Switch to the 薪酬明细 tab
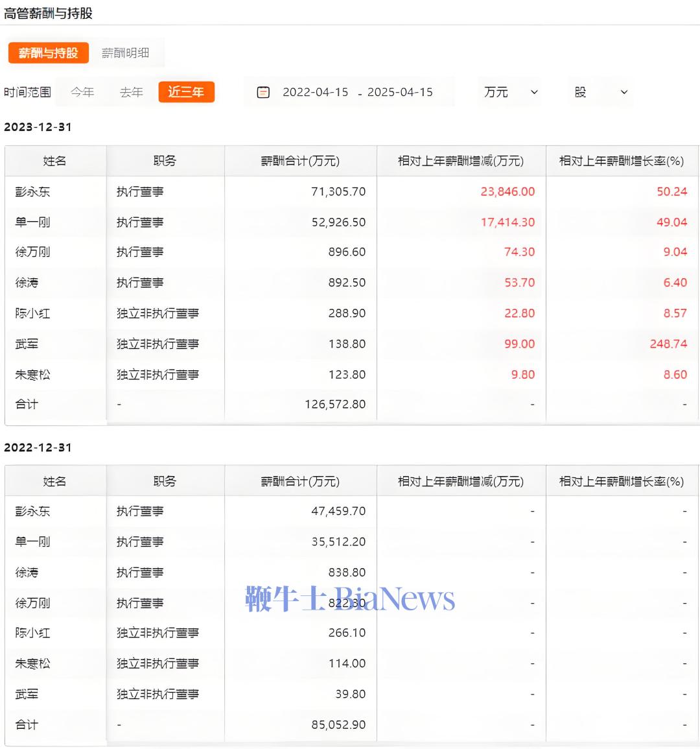 (126, 53)
